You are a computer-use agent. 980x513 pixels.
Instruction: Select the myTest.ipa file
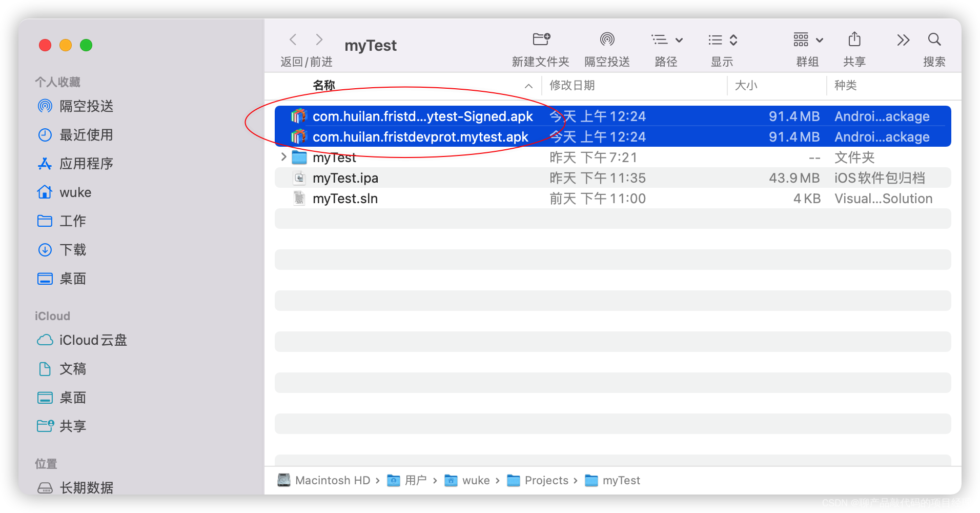tap(612, 178)
